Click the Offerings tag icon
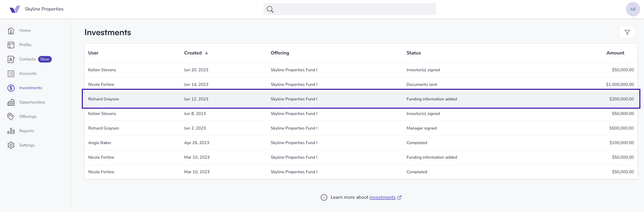This screenshot has width=644, height=212. (11, 117)
